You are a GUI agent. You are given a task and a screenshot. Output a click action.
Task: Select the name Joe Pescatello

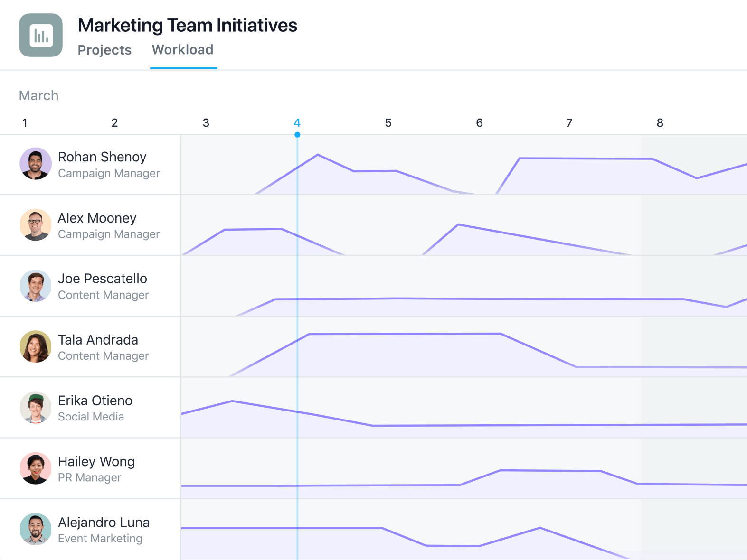pyautogui.click(x=103, y=279)
